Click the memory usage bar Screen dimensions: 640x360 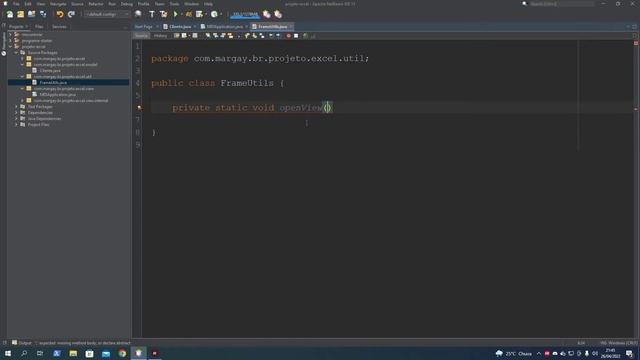pyautogui.click(x=245, y=14)
